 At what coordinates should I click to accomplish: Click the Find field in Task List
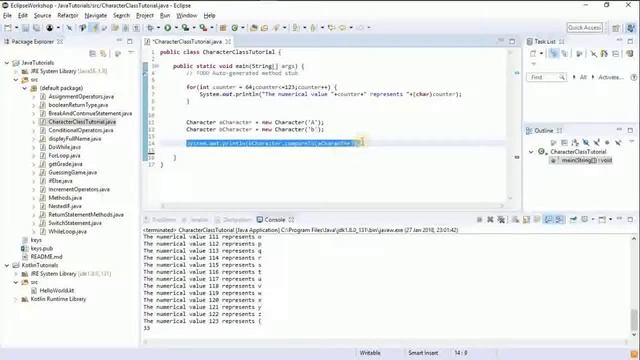[x=547, y=77]
